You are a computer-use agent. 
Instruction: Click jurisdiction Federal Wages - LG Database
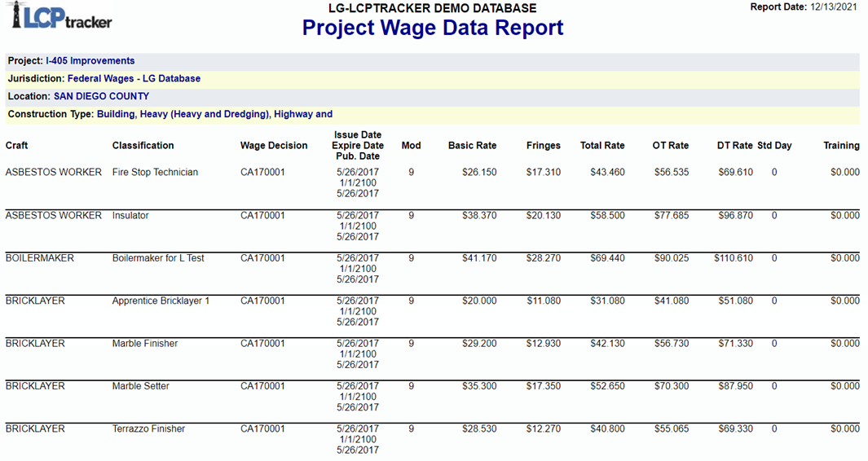click(x=134, y=78)
